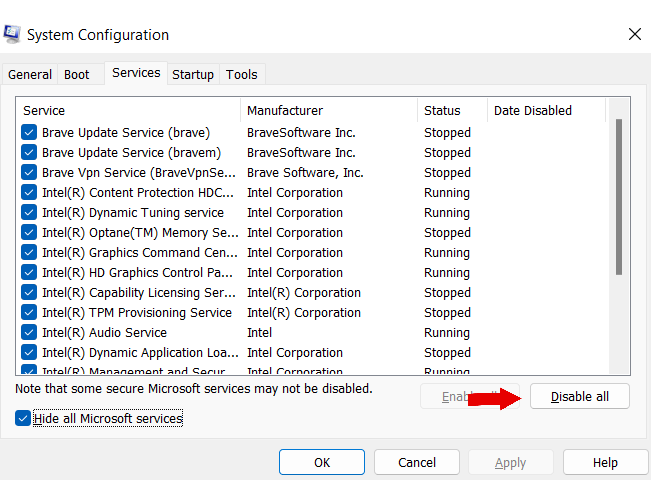The width and height of the screenshot is (651, 500).
Task: Uncheck Intel(R) Optane(TM) Memory service checkbox
Action: [x=29, y=233]
